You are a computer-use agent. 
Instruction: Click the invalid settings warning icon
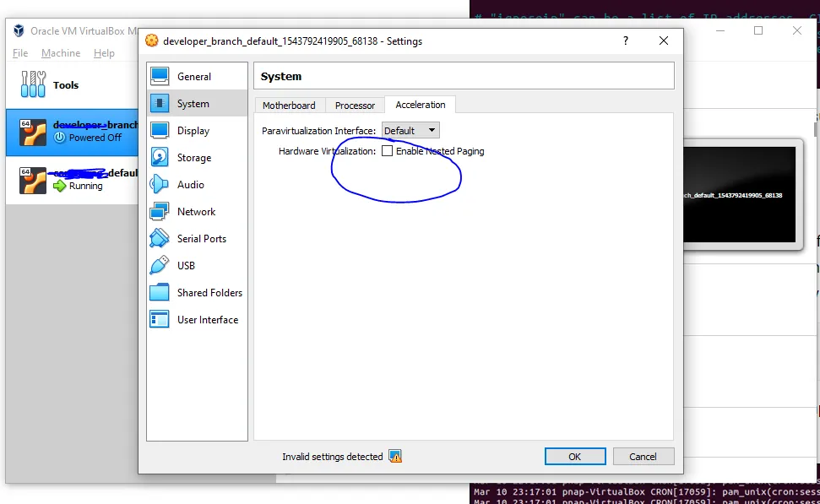[x=395, y=457]
